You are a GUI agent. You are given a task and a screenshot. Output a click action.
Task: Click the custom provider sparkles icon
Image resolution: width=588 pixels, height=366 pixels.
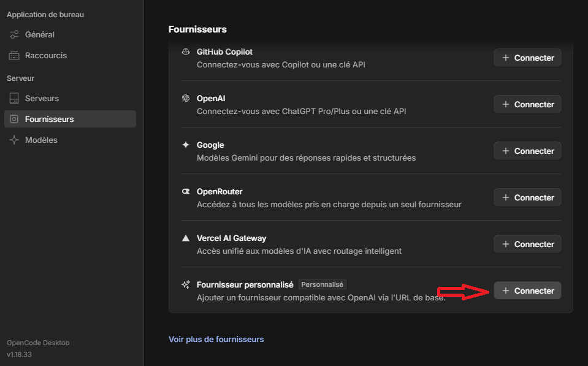tap(186, 284)
